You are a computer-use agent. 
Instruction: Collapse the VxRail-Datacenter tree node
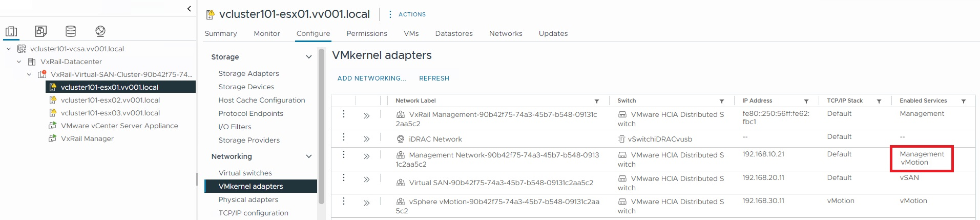[x=19, y=62]
